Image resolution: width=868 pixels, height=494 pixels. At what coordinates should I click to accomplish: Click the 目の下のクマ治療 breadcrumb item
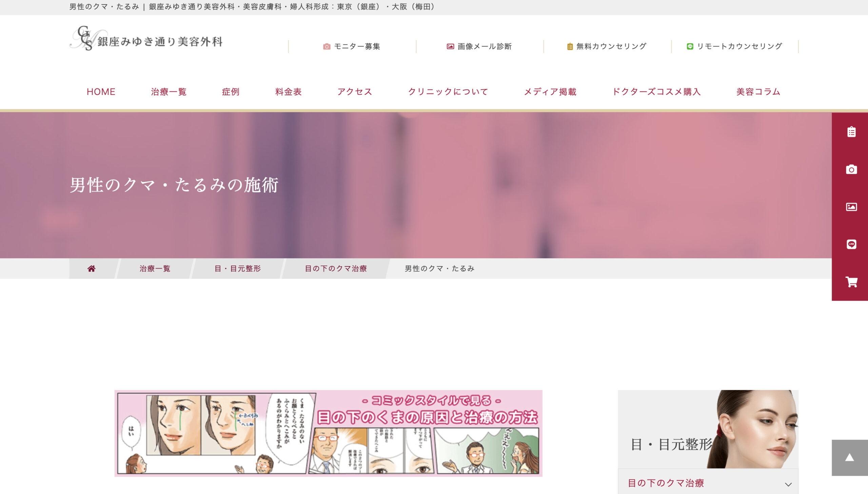click(336, 269)
